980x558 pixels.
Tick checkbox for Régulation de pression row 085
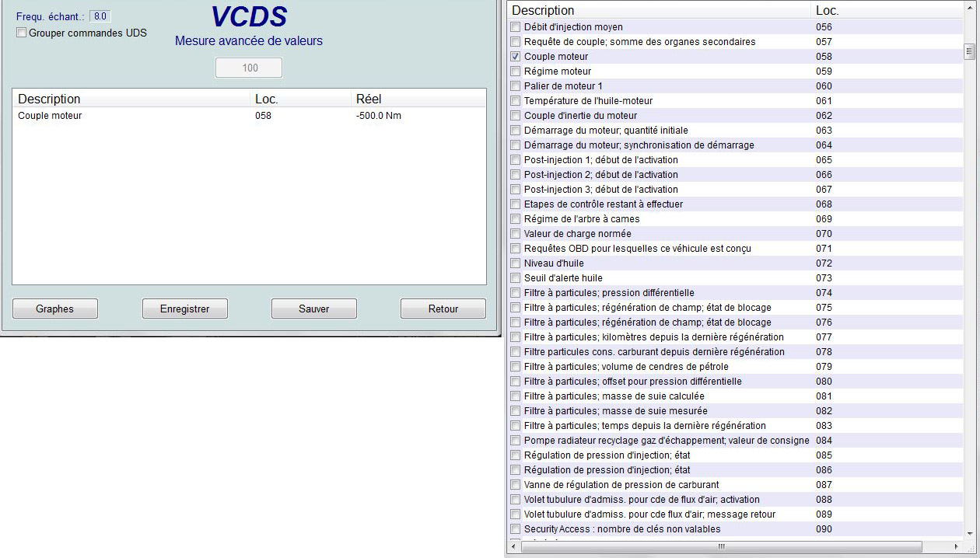(515, 455)
